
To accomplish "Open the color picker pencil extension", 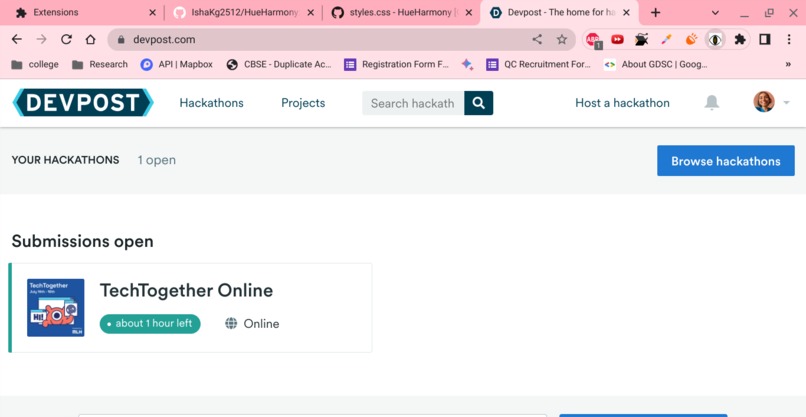I will [x=666, y=40].
